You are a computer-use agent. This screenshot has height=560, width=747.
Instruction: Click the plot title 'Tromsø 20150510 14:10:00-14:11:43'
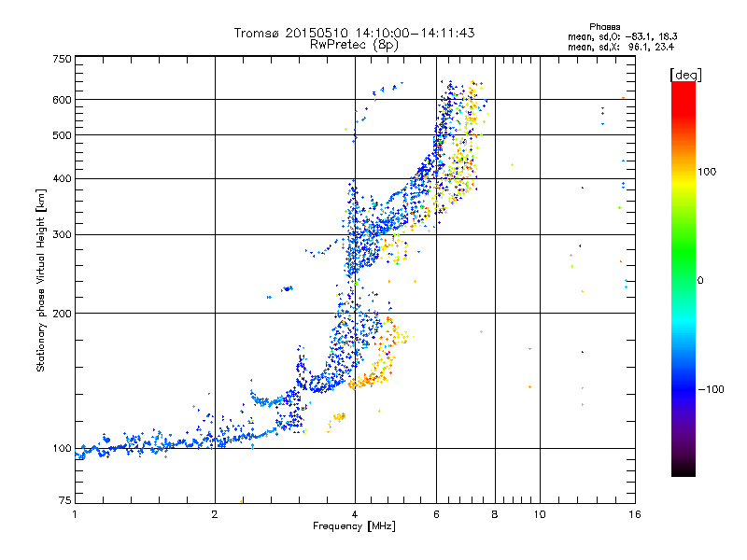pos(355,33)
